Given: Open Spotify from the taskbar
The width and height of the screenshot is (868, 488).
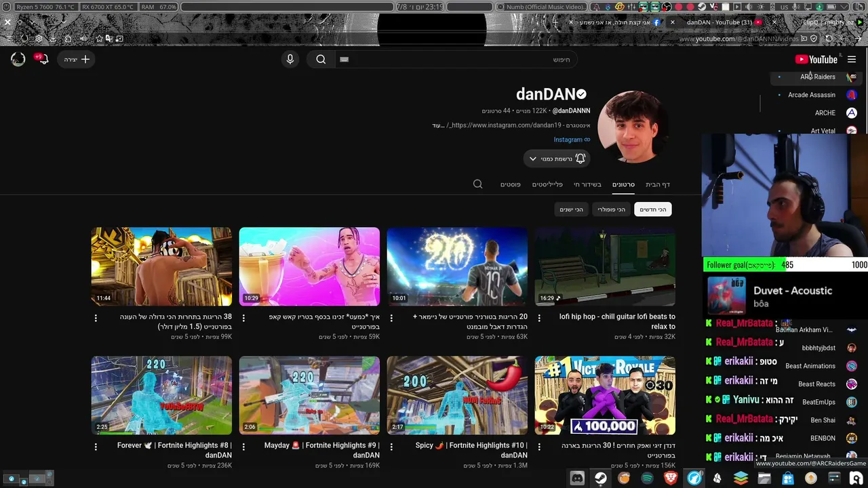Looking at the screenshot, I should (x=648, y=478).
